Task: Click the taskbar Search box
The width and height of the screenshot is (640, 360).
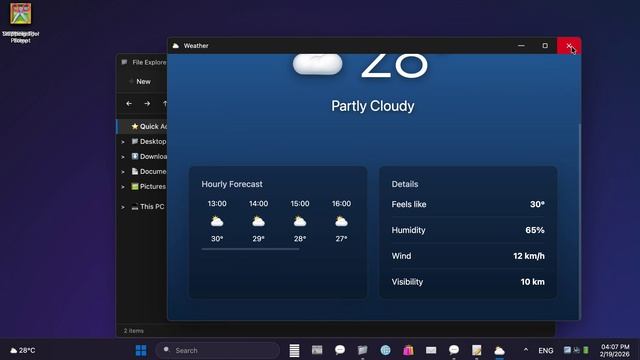Action: [x=218, y=350]
